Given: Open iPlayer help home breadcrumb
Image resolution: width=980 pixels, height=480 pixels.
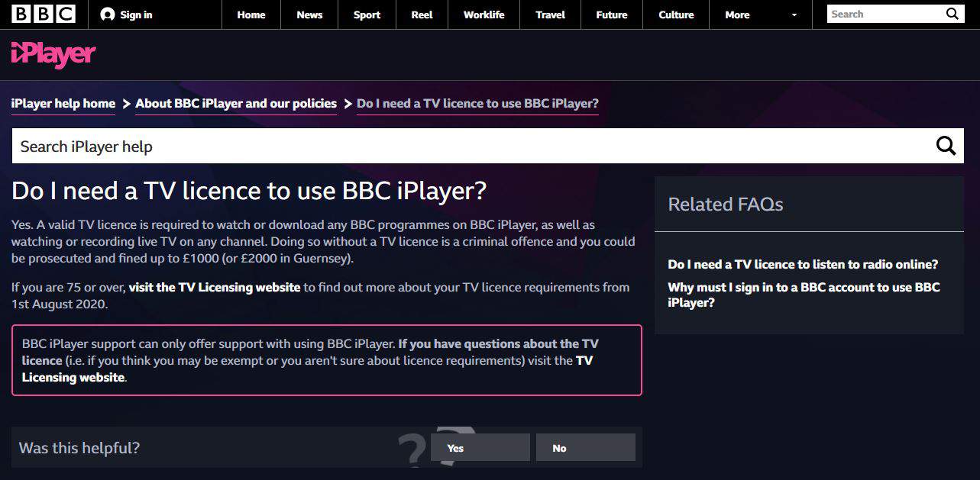Looking at the screenshot, I should [63, 104].
